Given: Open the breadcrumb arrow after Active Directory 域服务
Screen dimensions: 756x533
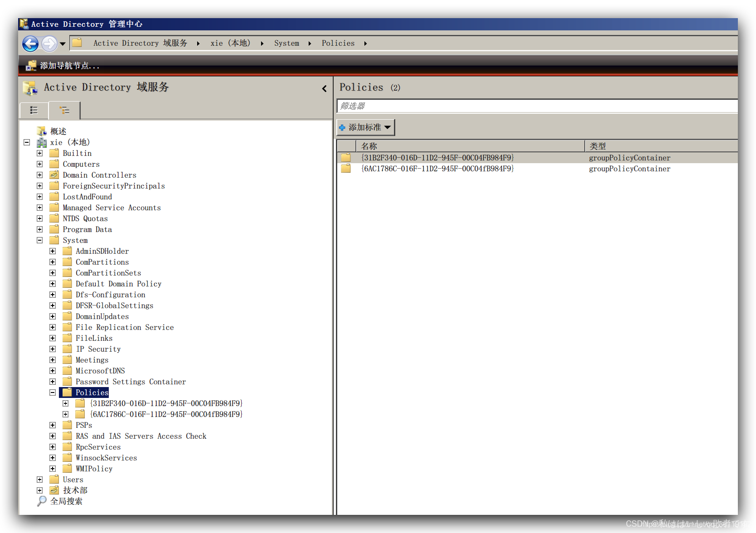Looking at the screenshot, I should [x=198, y=44].
